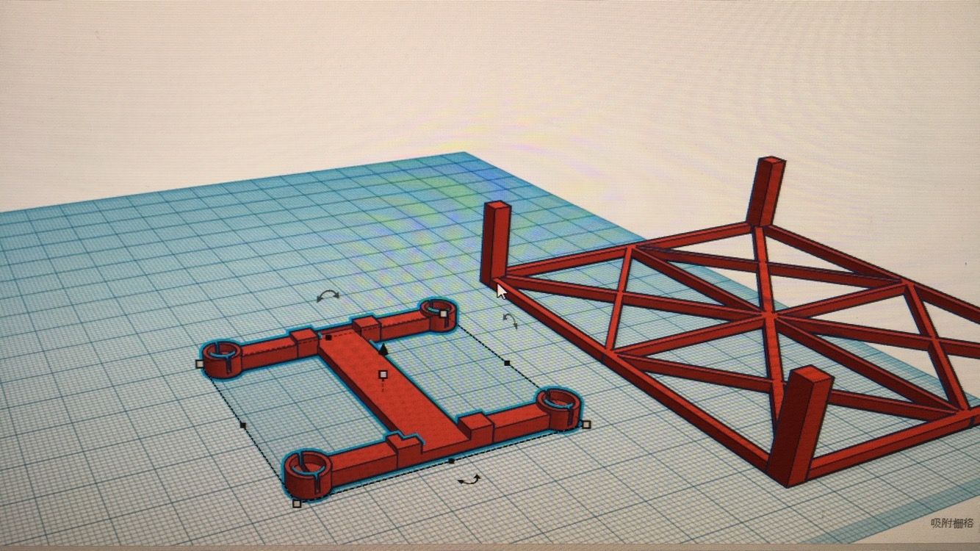Select the white corner handle on the rear ring clip

444,314
